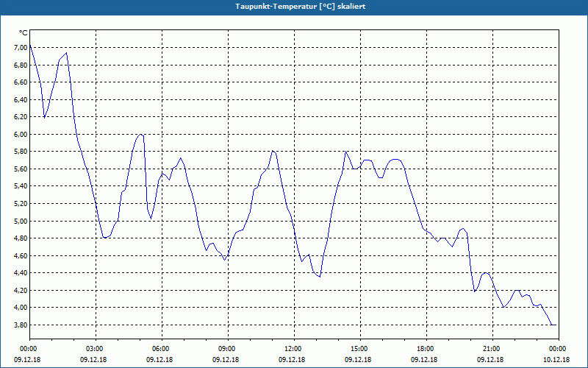This screenshot has height=368, width=588.
Task: Click the '18:00' time axis label
Action: pyautogui.click(x=426, y=349)
